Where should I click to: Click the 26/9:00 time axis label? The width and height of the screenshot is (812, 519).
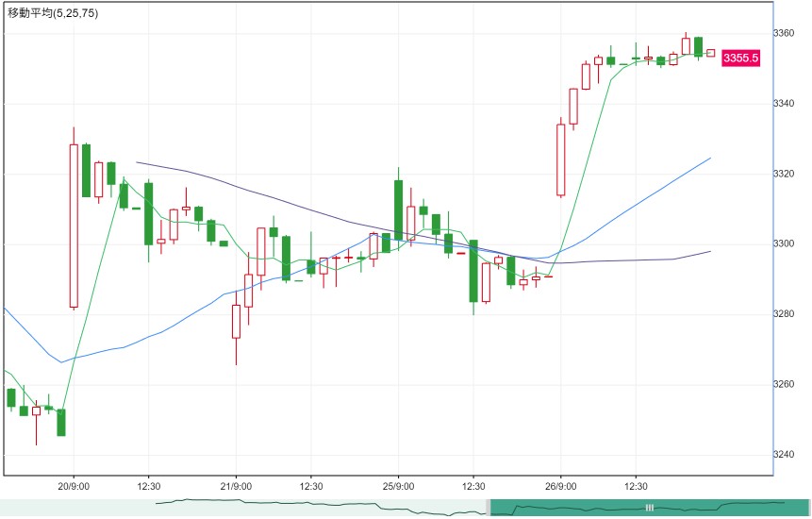click(x=560, y=486)
